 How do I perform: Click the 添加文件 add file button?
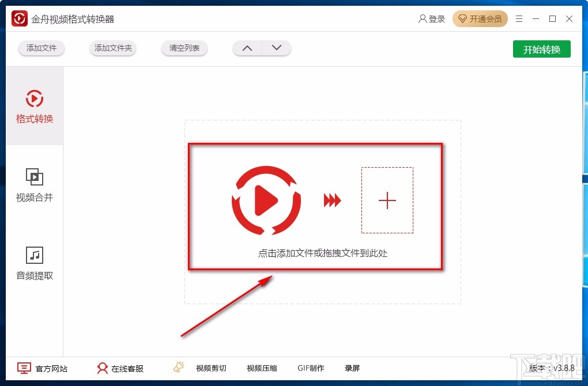(x=41, y=48)
